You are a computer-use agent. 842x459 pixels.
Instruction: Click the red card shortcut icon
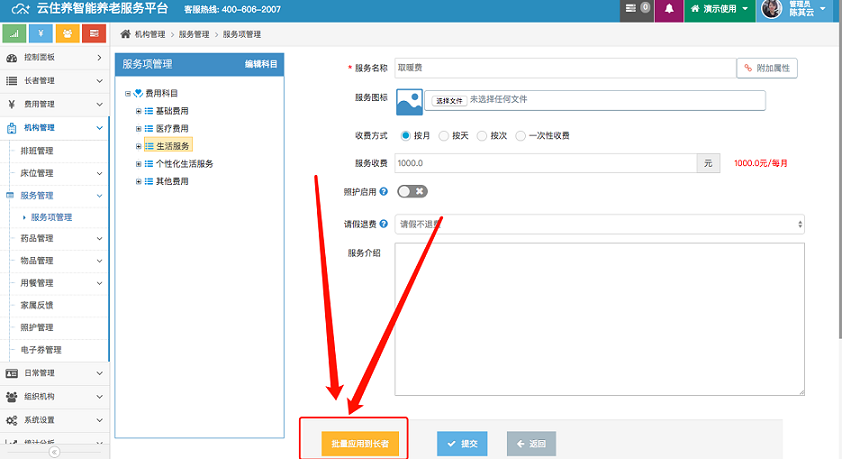point(94,34)
